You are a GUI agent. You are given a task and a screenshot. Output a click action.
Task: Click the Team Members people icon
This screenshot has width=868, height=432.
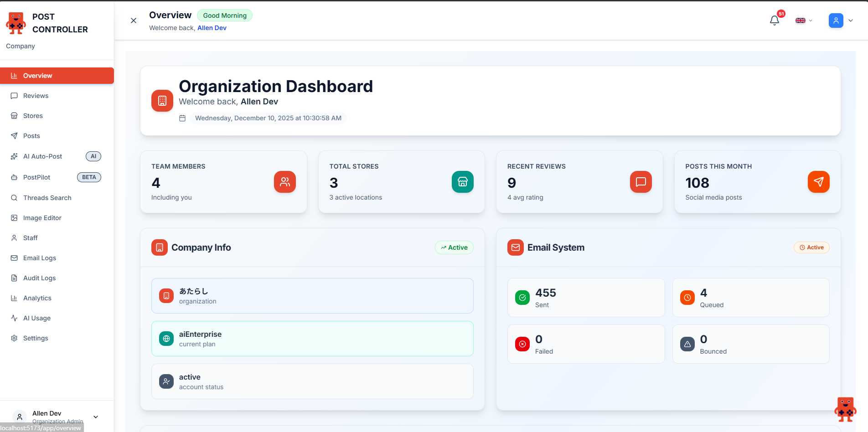coord(285,182)
